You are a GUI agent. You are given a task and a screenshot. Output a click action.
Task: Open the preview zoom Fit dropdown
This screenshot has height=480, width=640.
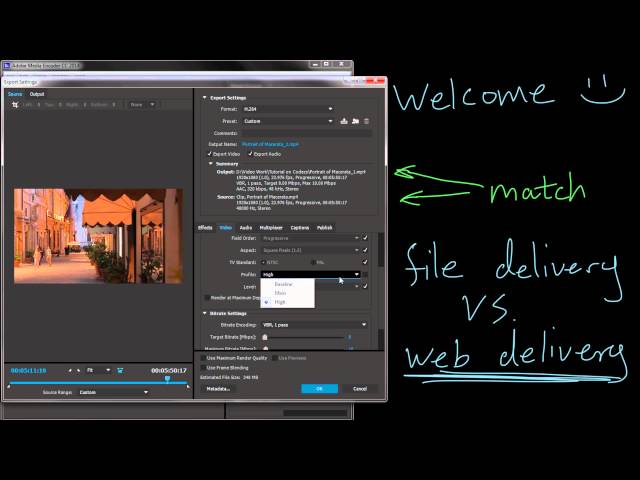[98, 370]
